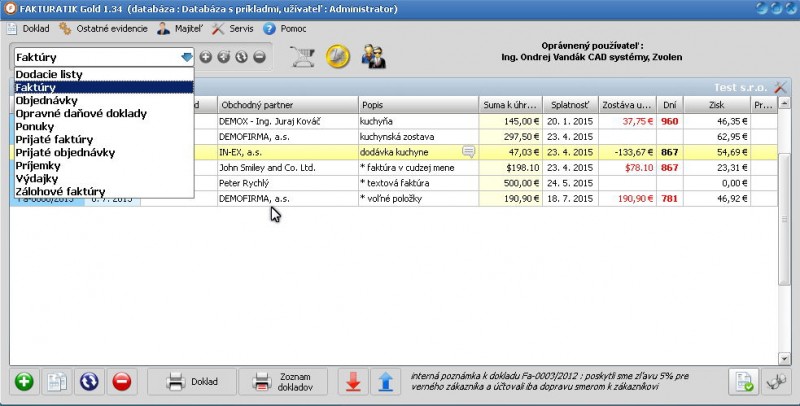The height and width of the screenshot is (406, 800).
Task: Click the 24. 5. 2015 due date
Action: coord(570,183)
